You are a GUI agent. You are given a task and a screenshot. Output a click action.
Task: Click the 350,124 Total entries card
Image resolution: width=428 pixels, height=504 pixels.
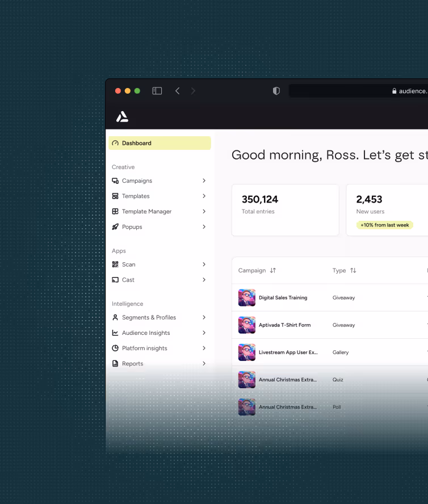click(x=285, y=210)
